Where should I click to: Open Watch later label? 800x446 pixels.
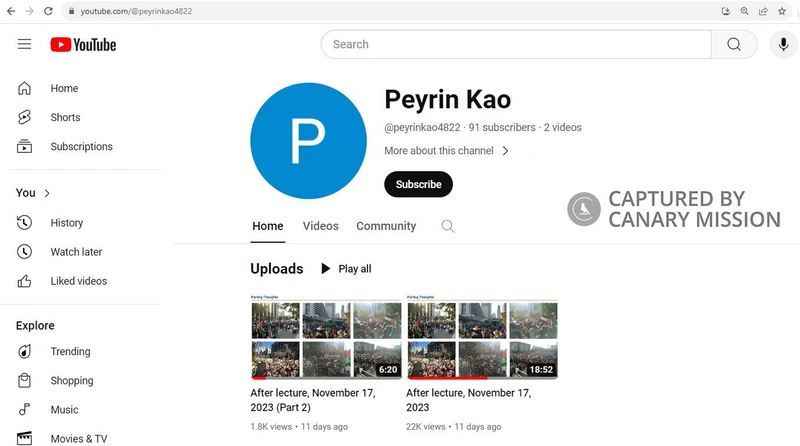point(76,252)
